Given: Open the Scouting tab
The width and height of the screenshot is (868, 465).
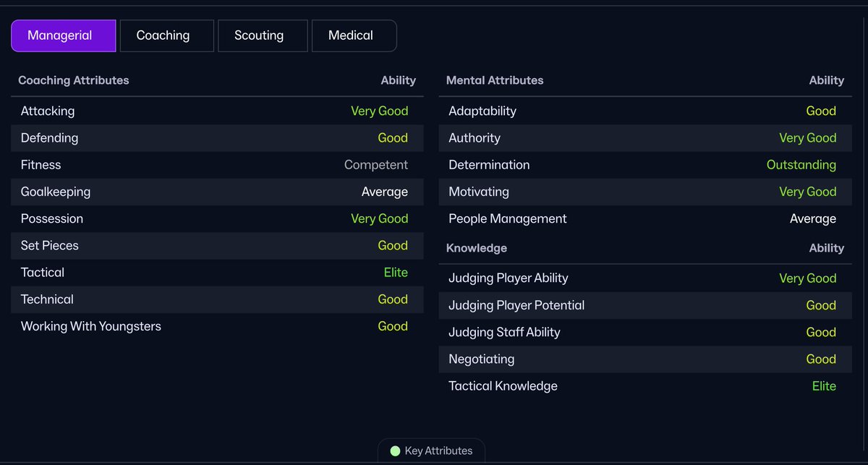Looking at the screenshot, I should click(x=263, y=35).
